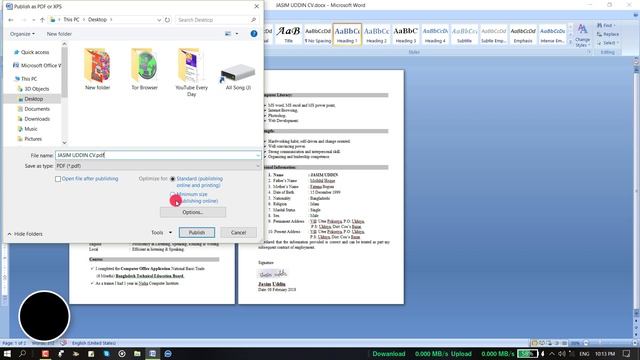The height and width of the screenshot is (360, 640).
Task: Refresh the Desktop folder listing
Action: coord(167,20)
